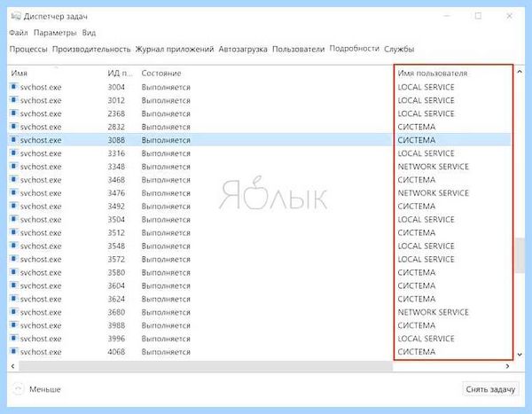Viewport: 532px width, 414px height.
Task: Click svchost.exe icon for PID 3004
Action: (13, 87)
